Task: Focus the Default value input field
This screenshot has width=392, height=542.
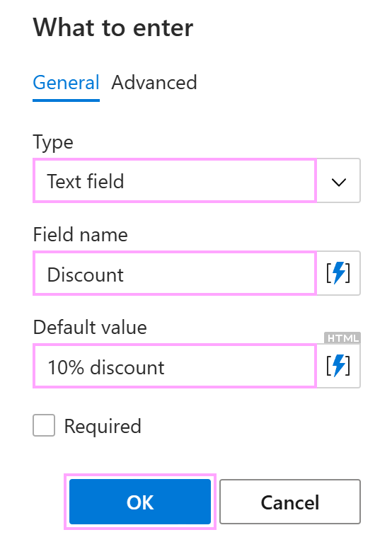Action: [175, 366]
